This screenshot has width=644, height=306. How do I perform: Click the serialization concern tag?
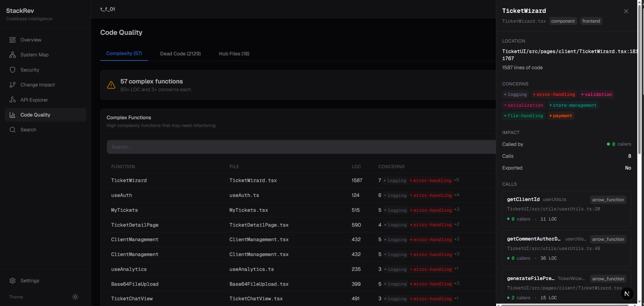pos(524,105)
